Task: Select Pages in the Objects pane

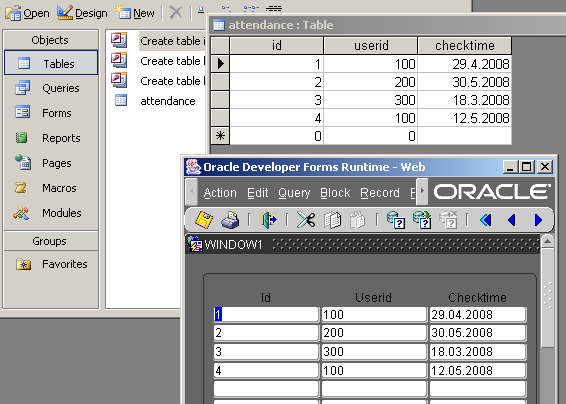Action: (x=51, y=163)
